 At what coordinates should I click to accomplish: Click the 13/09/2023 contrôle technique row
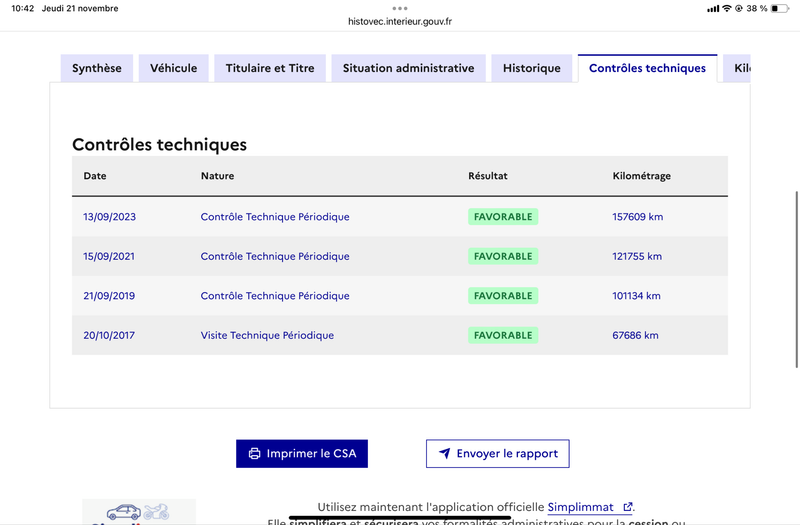pyautogui.click(x=400, y=217)
